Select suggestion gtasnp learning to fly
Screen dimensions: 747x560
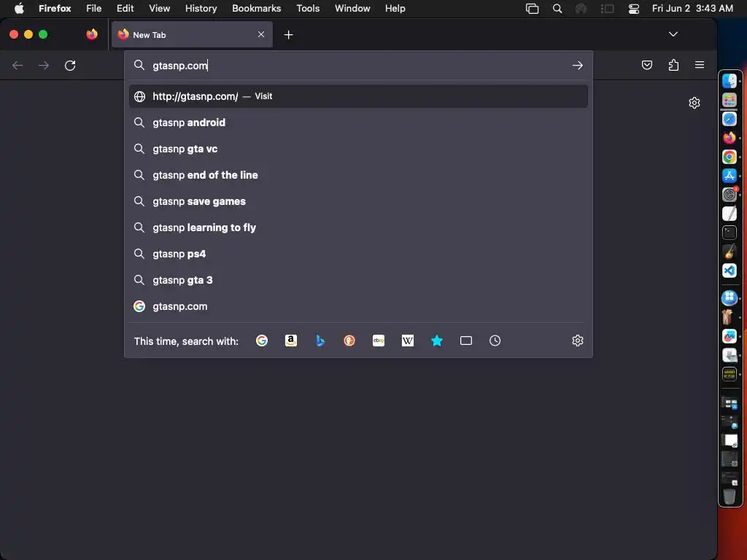(x=358, y=227)
